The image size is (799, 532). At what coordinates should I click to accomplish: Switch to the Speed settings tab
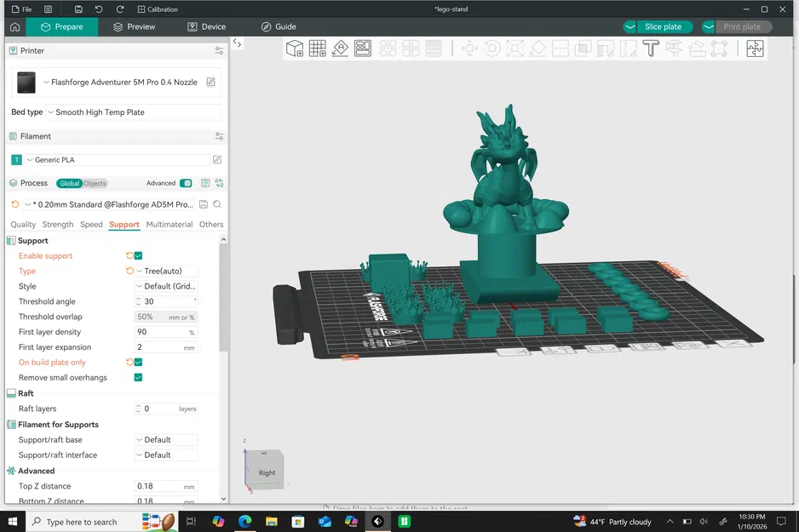tap(91, 225)
